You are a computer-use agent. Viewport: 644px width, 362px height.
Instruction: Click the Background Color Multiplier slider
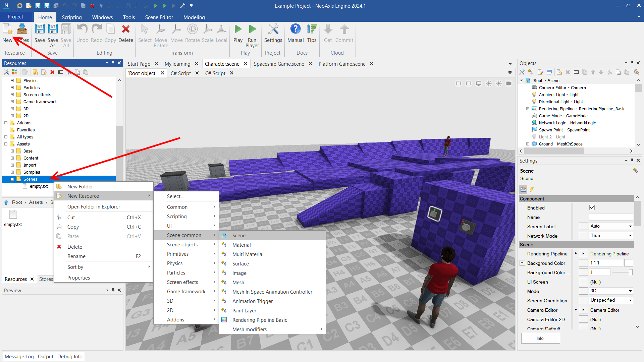622,273
